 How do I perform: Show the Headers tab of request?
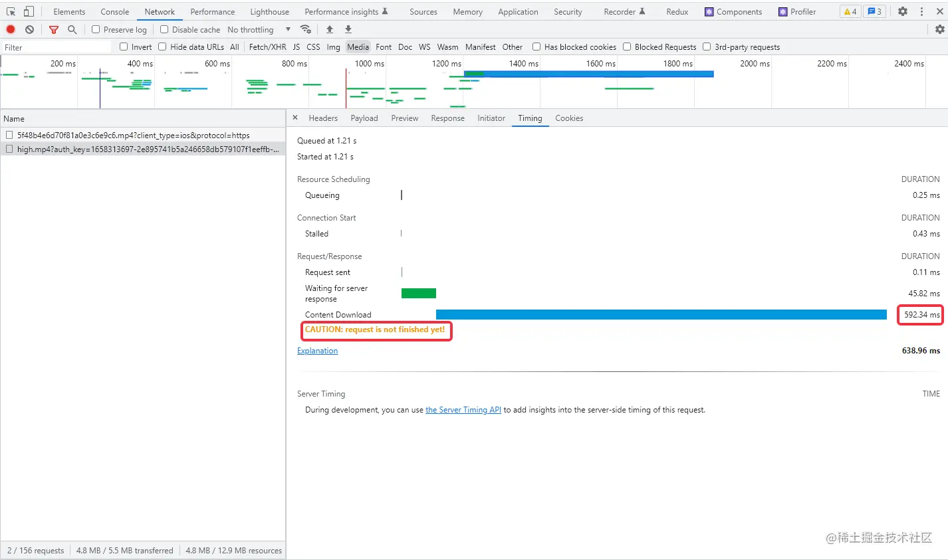[x=323, y=118]
